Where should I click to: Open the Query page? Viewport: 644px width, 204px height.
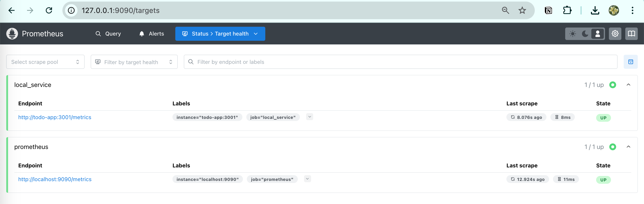[x=108, y=34]
